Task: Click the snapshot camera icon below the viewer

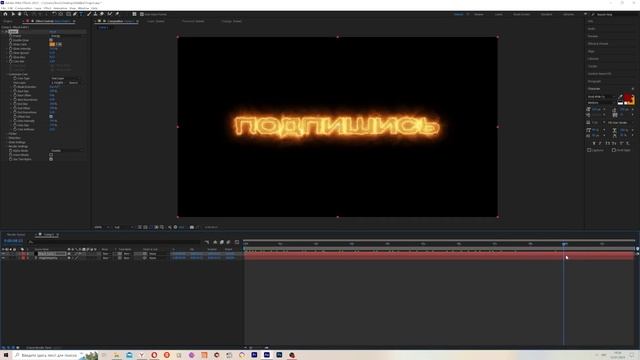Action: tap(192, 227)
